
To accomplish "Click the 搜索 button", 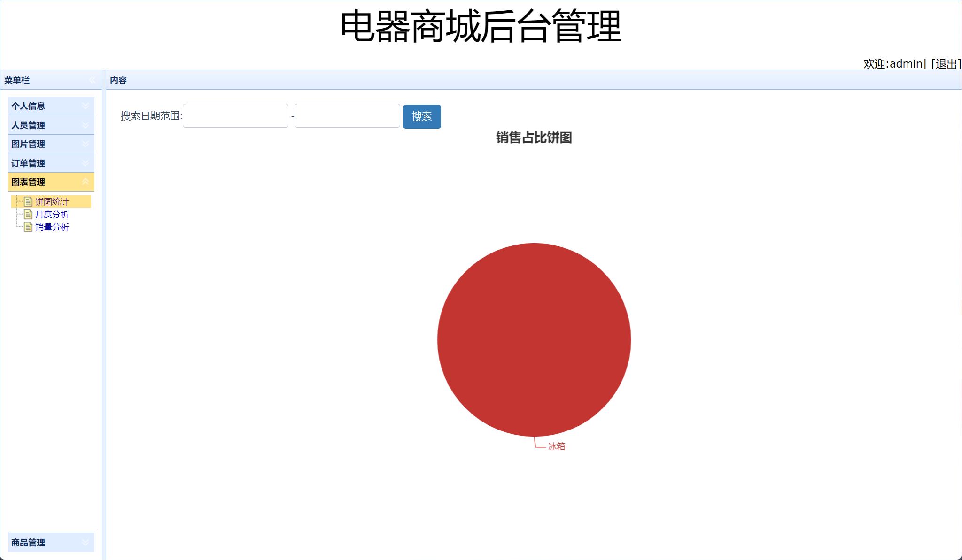I will click(421, 116).
